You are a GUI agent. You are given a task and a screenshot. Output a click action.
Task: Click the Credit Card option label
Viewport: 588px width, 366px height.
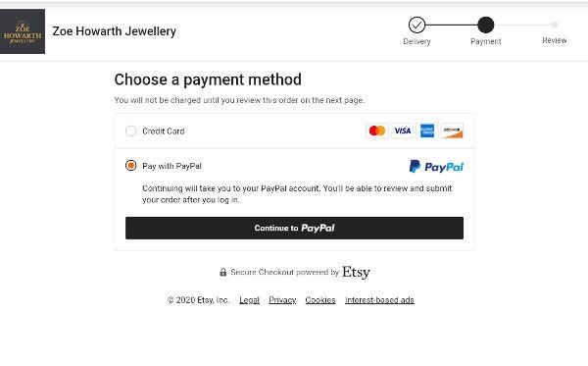click(164, 131)
